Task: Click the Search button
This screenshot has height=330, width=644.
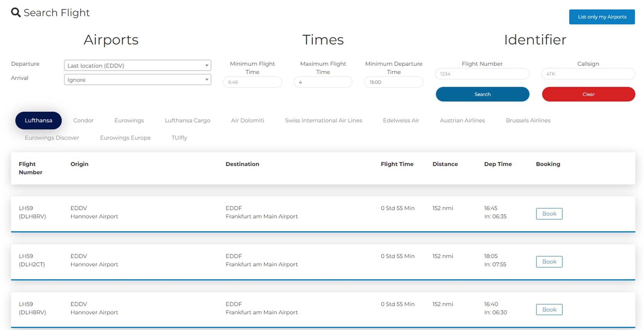Action: coord(482,94)
